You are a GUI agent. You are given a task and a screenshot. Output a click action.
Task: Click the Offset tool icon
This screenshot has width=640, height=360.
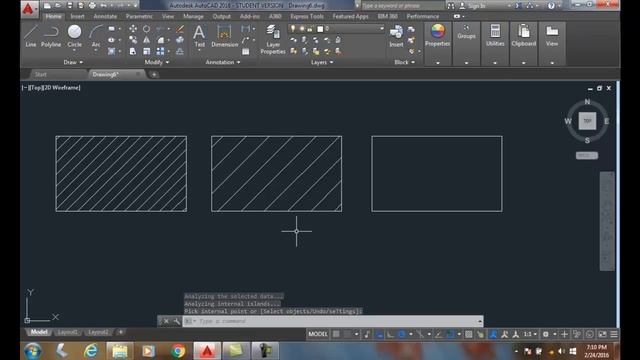(x=180, y=51)
